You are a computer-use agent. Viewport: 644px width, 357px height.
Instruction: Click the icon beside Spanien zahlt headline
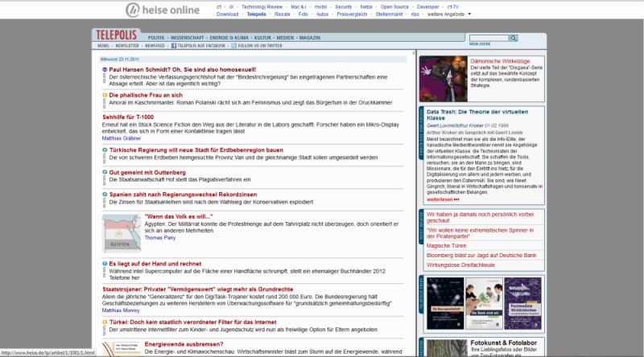(105, 195)
